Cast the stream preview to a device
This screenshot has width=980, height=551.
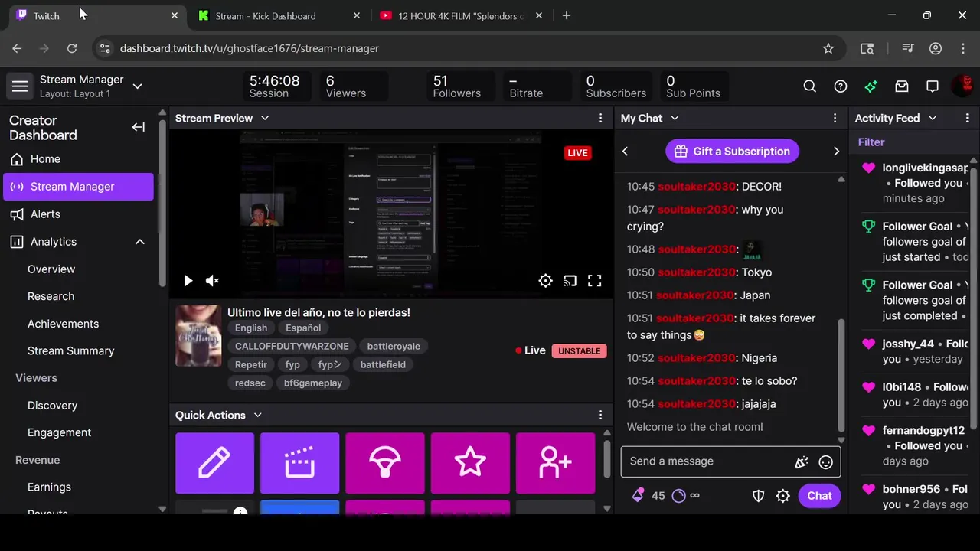coord(570,281)
